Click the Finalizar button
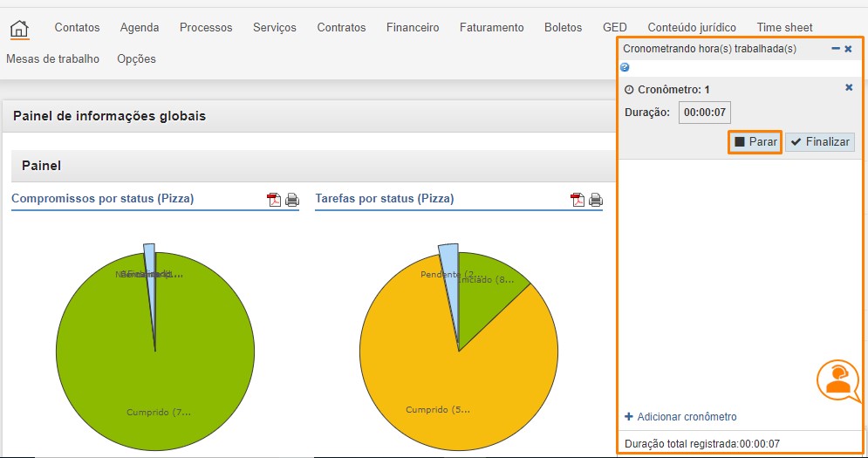 point(819,141)
